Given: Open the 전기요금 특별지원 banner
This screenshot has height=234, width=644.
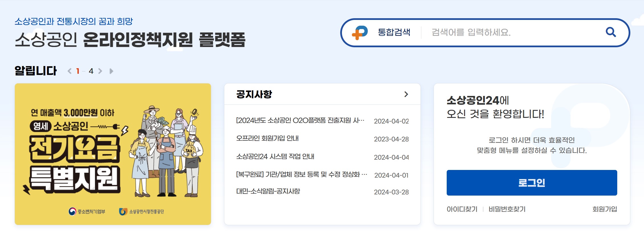Looking at the screenshot, I should [113, 154].
